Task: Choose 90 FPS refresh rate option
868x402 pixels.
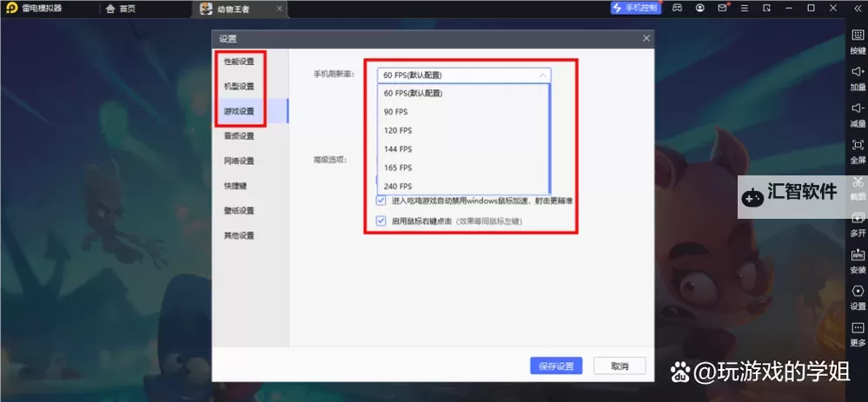Action: (x=462, y=112)
